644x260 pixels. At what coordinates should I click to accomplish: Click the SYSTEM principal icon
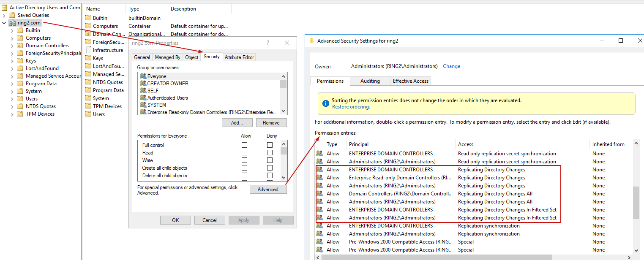(x=143, y=105)
